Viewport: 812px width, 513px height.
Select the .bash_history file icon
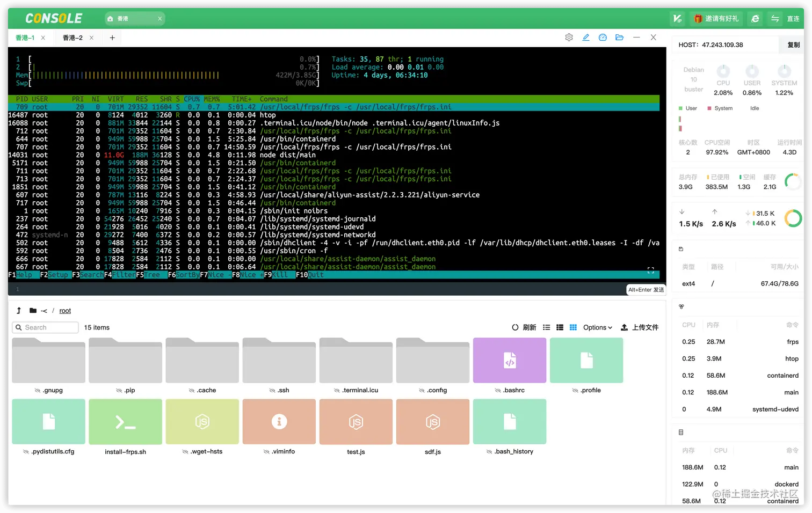510,422
